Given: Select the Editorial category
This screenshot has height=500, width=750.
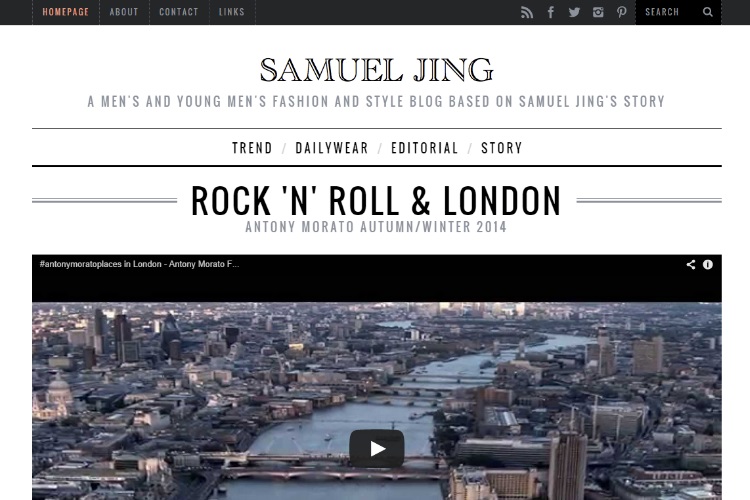Looking at the screenshot, I should coord(425,148).
